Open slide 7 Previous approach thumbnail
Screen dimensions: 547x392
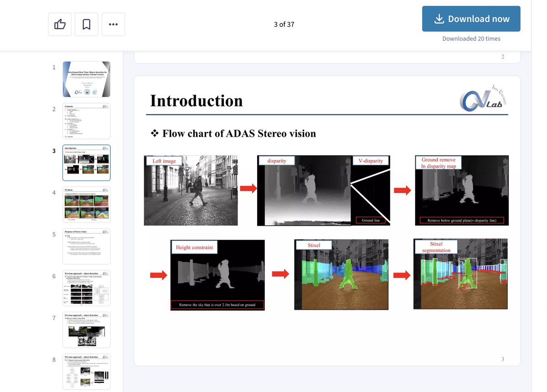point(87,330)
